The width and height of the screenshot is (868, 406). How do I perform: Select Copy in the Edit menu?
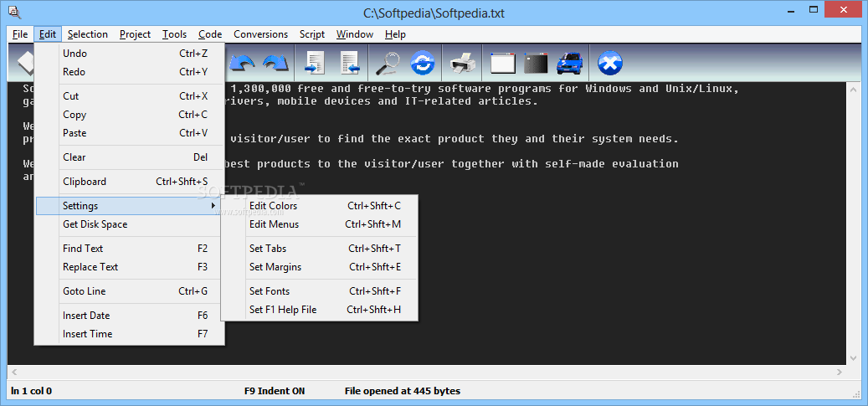coord(130,115)
